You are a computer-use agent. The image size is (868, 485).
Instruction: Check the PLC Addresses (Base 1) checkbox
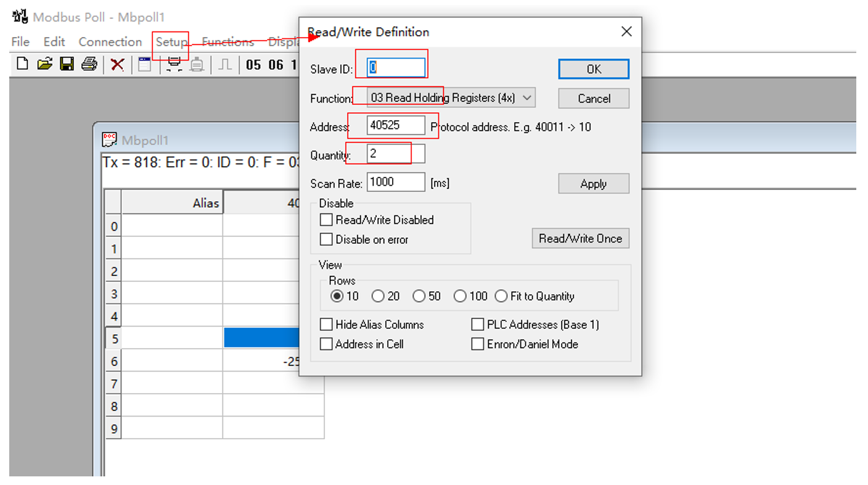pos(477,325)
